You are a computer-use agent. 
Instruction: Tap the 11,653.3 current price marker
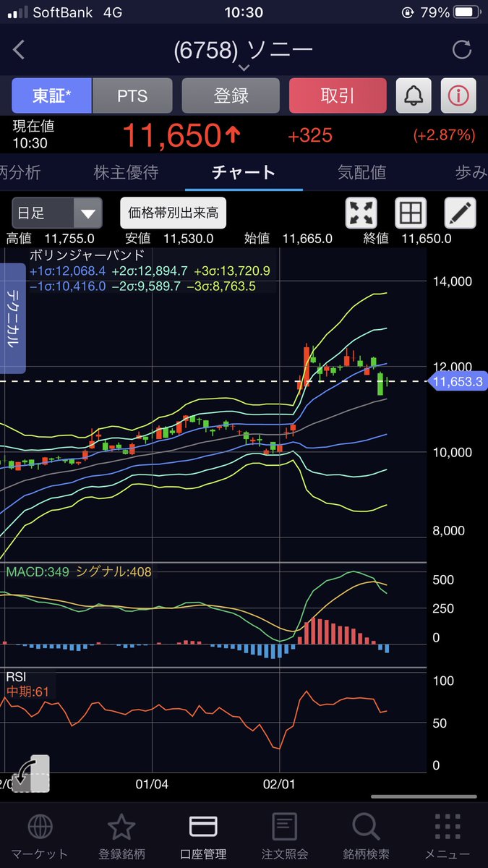click(x=458, y=381)
